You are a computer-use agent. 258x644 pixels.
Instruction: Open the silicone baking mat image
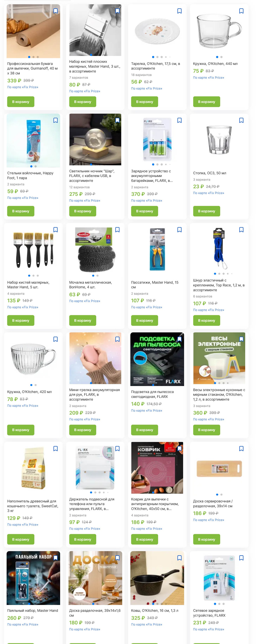(157, 467)
